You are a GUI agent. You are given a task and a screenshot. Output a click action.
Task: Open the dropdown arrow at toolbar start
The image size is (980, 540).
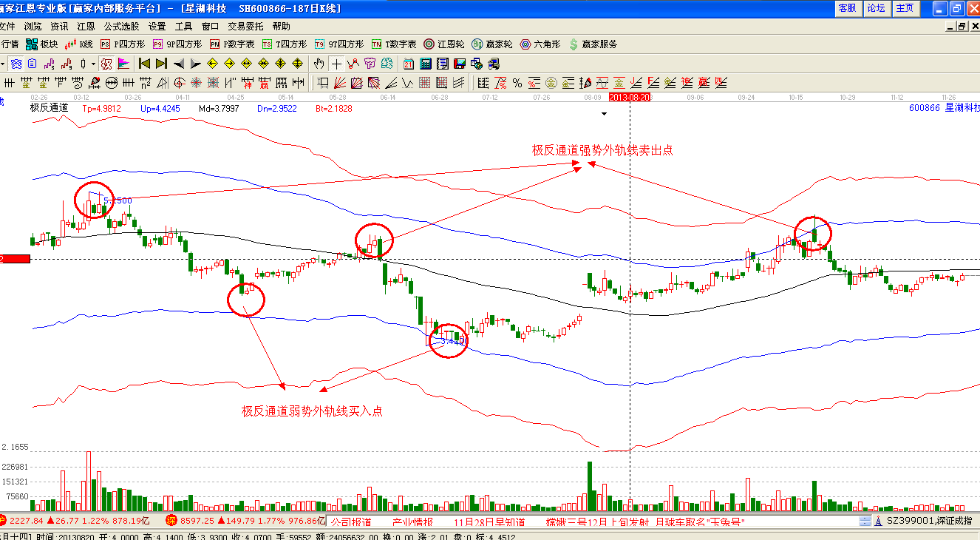click(3, 64)
